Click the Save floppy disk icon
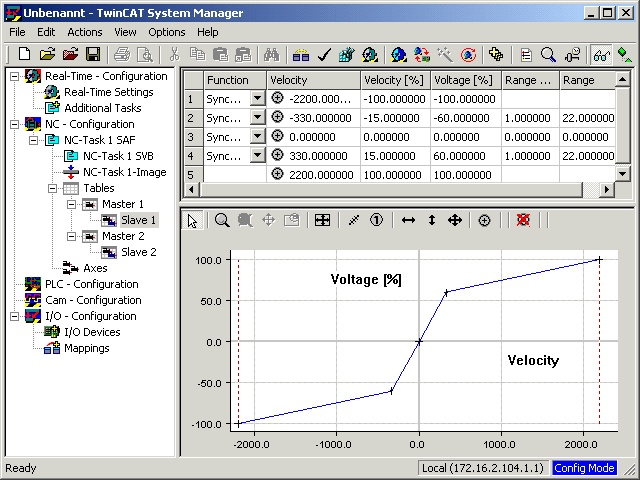The height and width of the screenshot is (480, 640). point(93,54)
